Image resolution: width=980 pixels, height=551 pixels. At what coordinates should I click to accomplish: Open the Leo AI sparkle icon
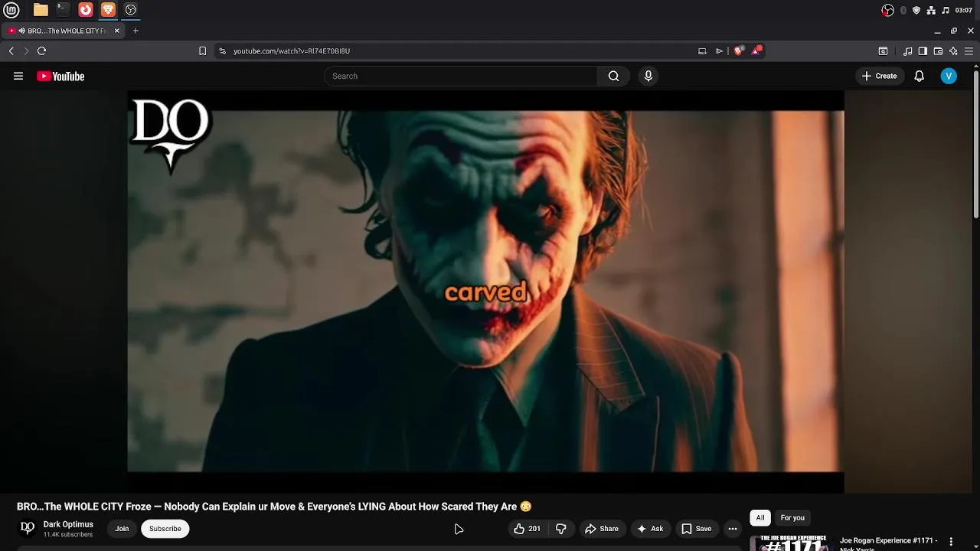(953, 51)
